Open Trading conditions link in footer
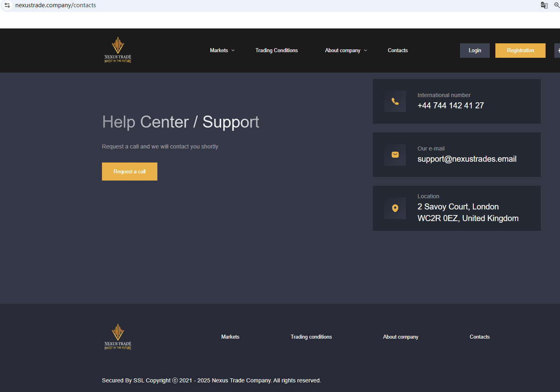Viewport: 560px width, 392px height. point(311,337)
